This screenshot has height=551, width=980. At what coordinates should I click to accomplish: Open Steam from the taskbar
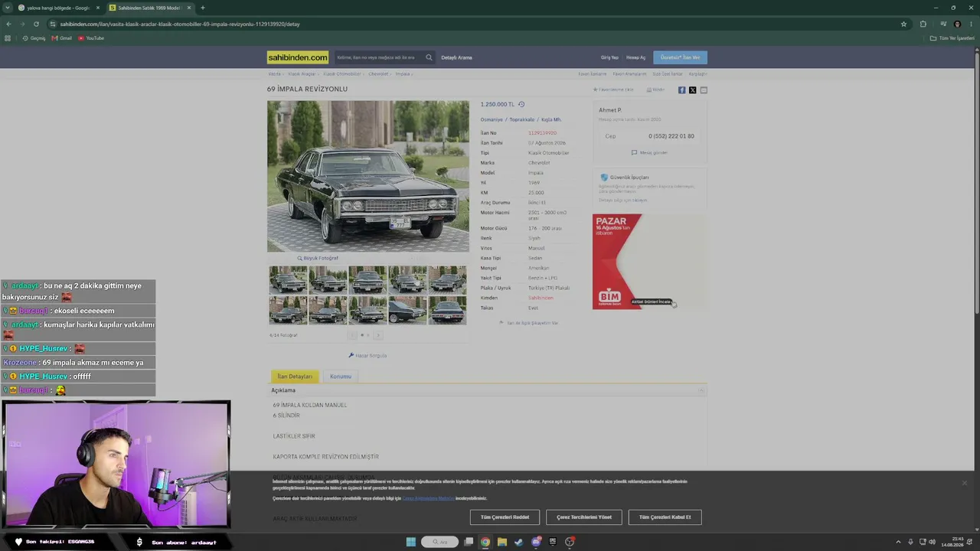click(x=518, y=542)
